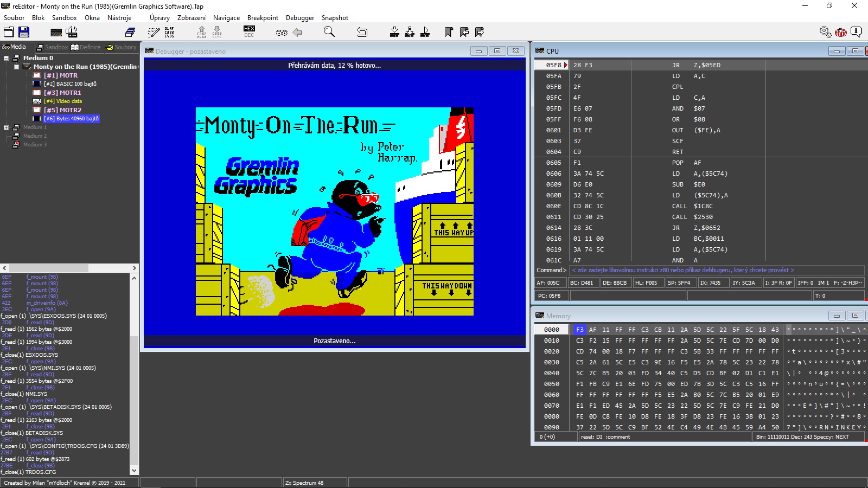Viewport: 868px width, 488px height.
Task: Click the download-arrow bytes toolbar icon
Action: 217,32
